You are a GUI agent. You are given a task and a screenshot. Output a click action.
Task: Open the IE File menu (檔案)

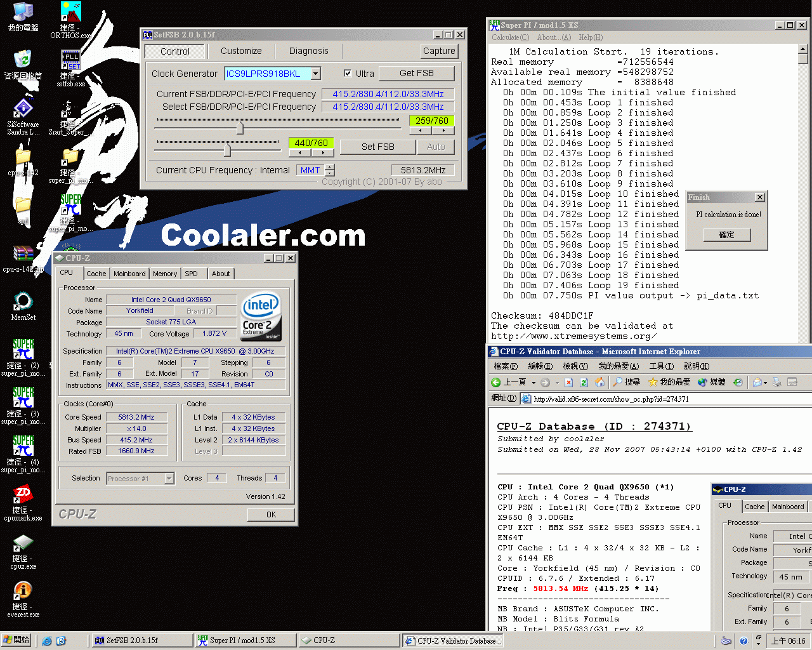coord(506,366)
